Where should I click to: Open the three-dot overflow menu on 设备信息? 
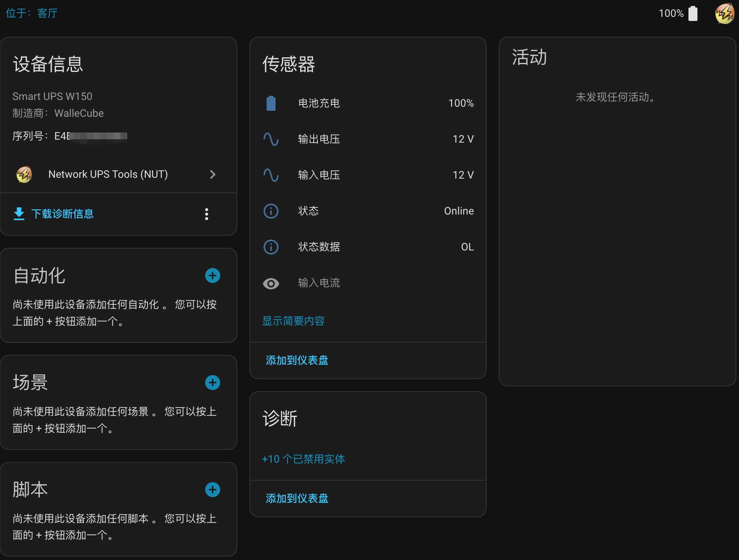[206, 214]
